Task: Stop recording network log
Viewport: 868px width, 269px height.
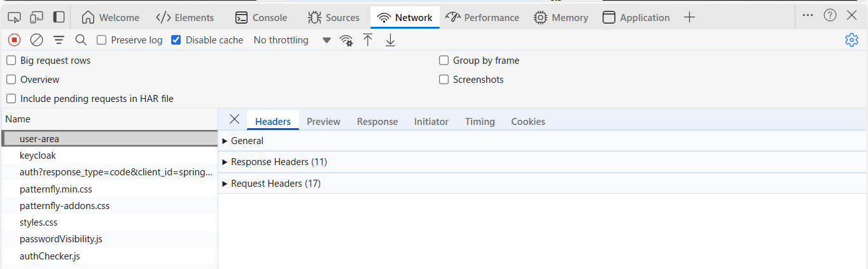Action: coord(14,40)
